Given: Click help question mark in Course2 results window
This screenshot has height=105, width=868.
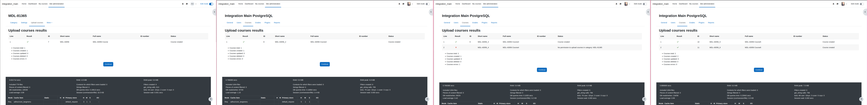Looking at the screenshot, I should pyautogui.click(x=427, y=99).
